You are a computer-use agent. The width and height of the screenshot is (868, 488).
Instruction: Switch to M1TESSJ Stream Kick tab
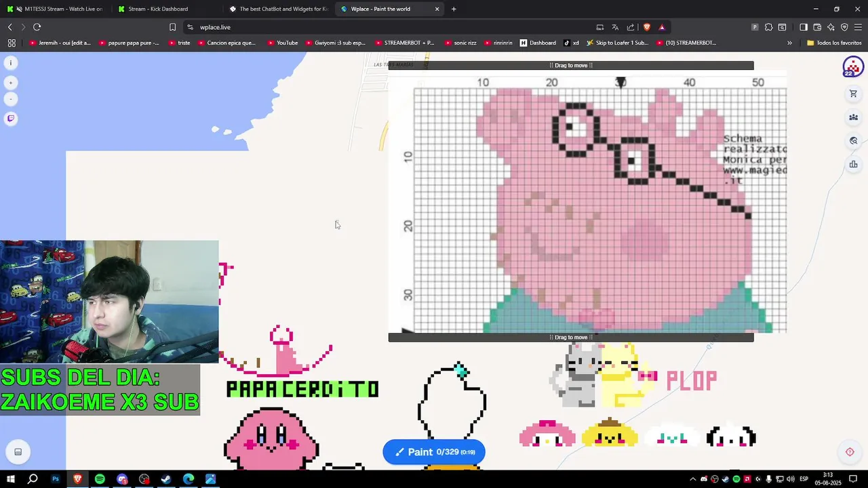tap(57, 9)
